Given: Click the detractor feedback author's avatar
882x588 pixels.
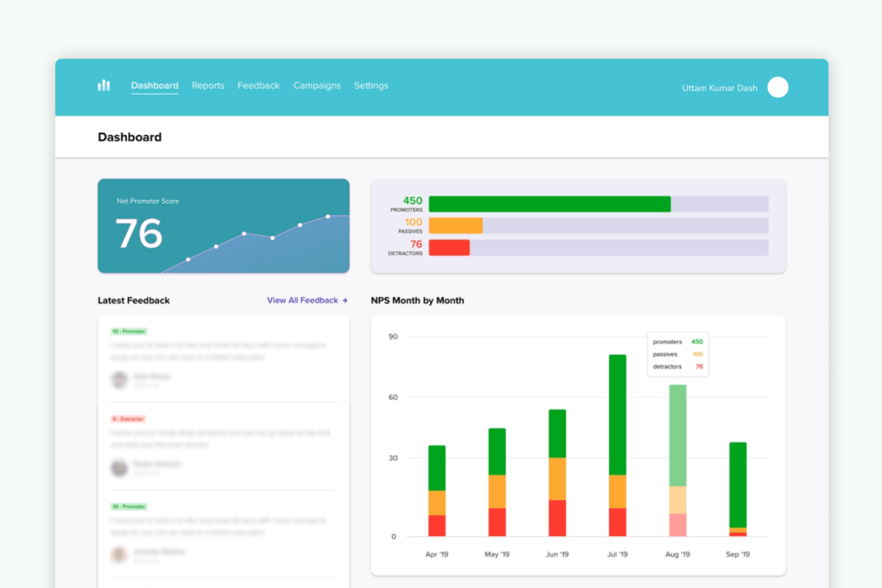Looking at the screenshot, I should tap(119, 467).
